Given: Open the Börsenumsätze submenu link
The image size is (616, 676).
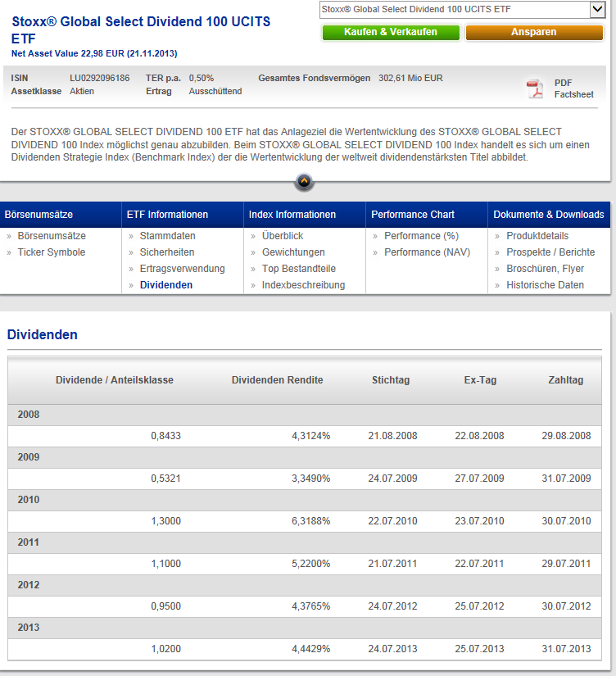Looking at the screenshot, I should pyautogui.click(x=52, y=236).
